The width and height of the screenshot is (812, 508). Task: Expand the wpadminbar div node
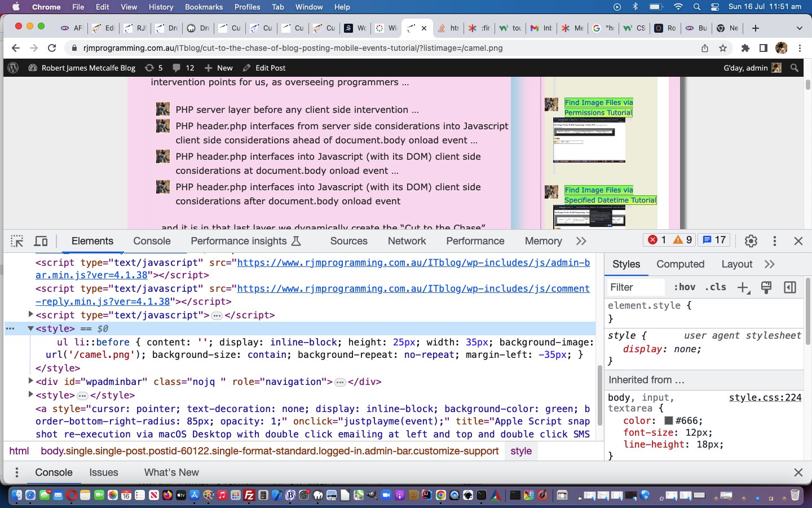click(30, 381)
